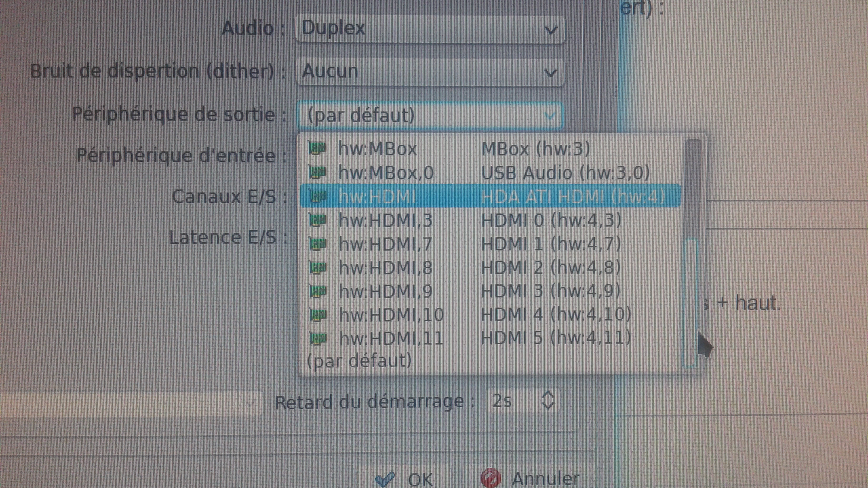Screen dimensions: 868x488
Task: Click the Retard du démarrage spinner arrows
Action: [x=548, y=401]
